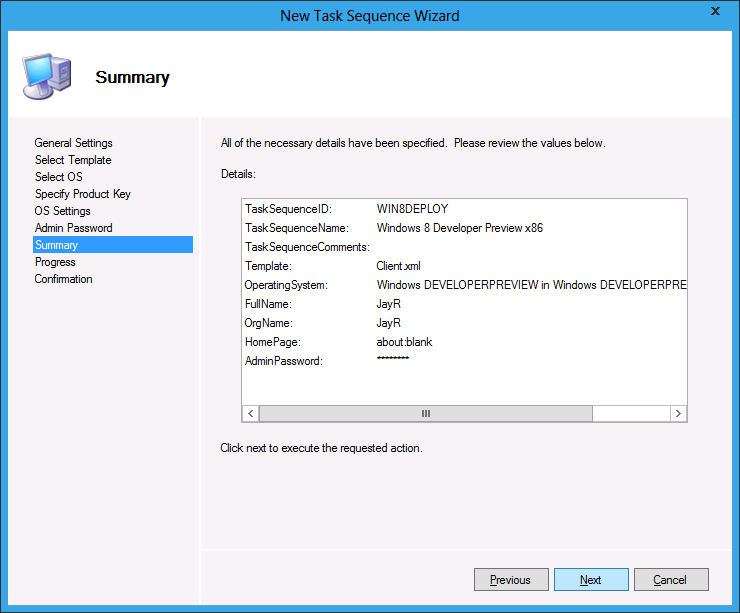Image resolution: width=740 pixels, height=613 pixels.
Task: Click the OperatingSystem row in details
Action: (x=464, y=285)
